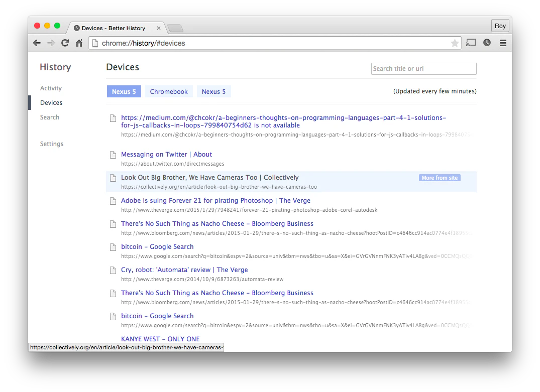Click the page icon beside Cry, robot Automata review

113,270
